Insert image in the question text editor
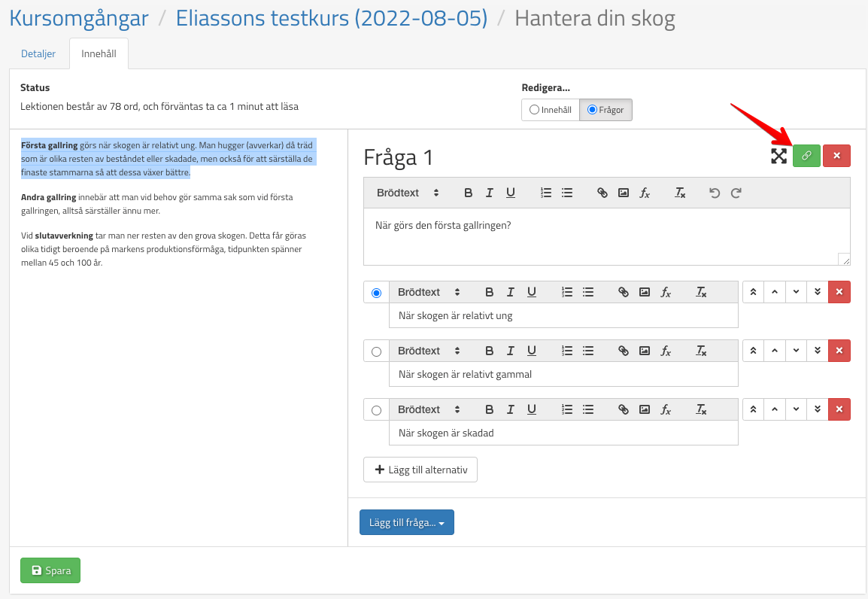This screenshot has width=868, height=599. coord(623,193)
